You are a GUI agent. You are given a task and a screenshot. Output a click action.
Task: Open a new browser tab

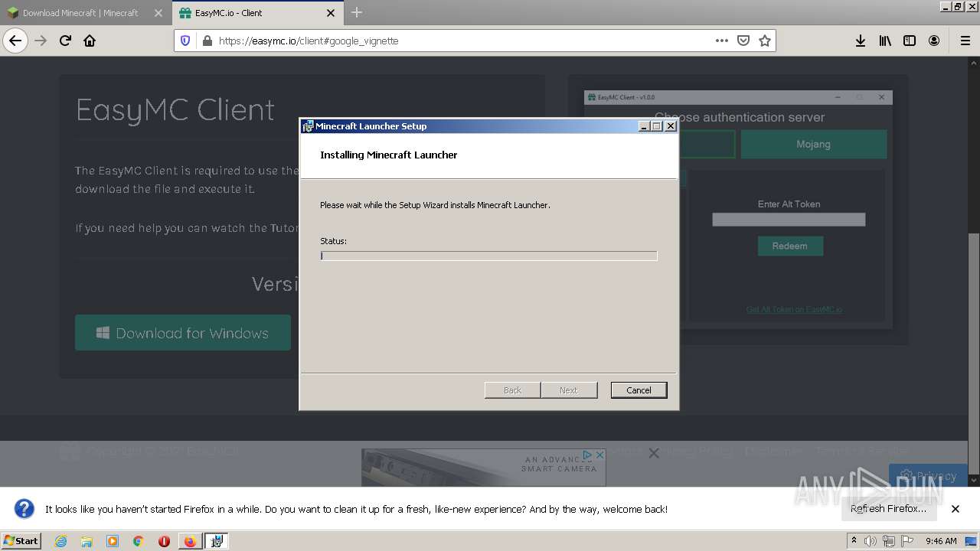[357, 12]
